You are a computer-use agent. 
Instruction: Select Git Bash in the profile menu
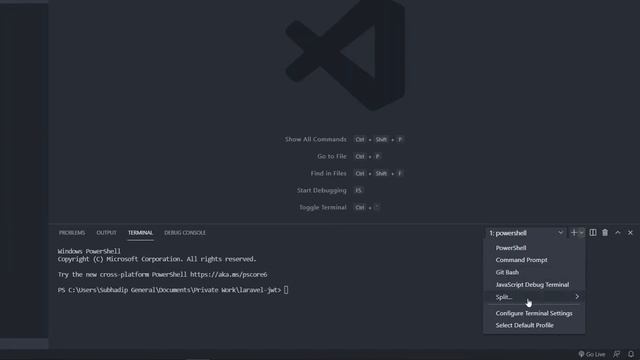point(534,272)
